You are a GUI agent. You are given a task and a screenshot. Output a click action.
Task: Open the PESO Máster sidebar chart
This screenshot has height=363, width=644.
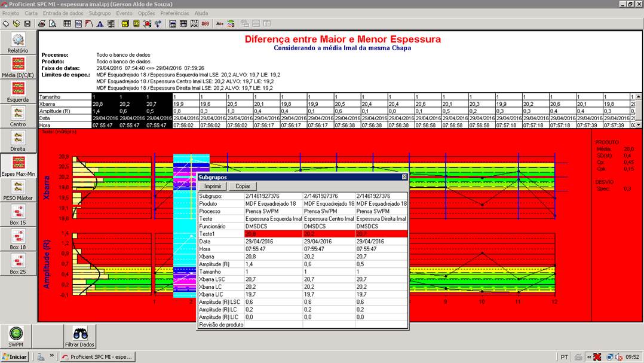point(18,190)
